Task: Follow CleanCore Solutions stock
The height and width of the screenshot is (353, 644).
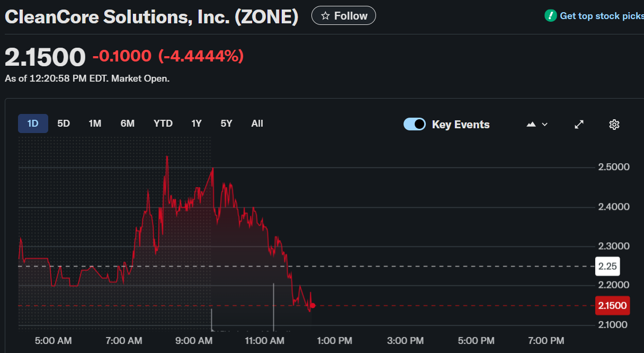Action: (344, 16)
